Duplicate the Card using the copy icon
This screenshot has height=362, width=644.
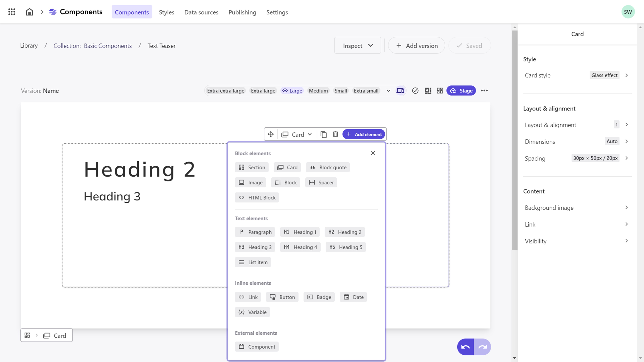click(x=324, y=134)
